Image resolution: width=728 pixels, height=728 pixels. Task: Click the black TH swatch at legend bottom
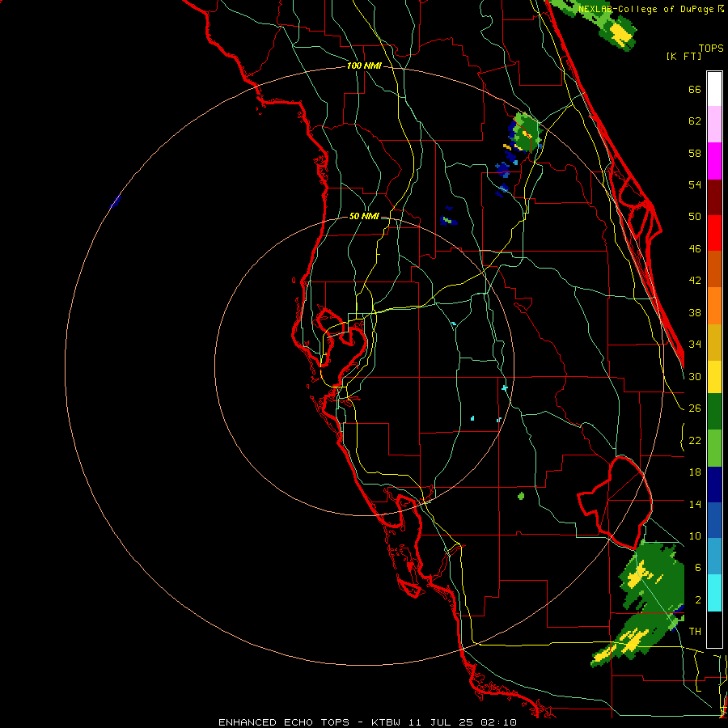click(x=714, y=629)
